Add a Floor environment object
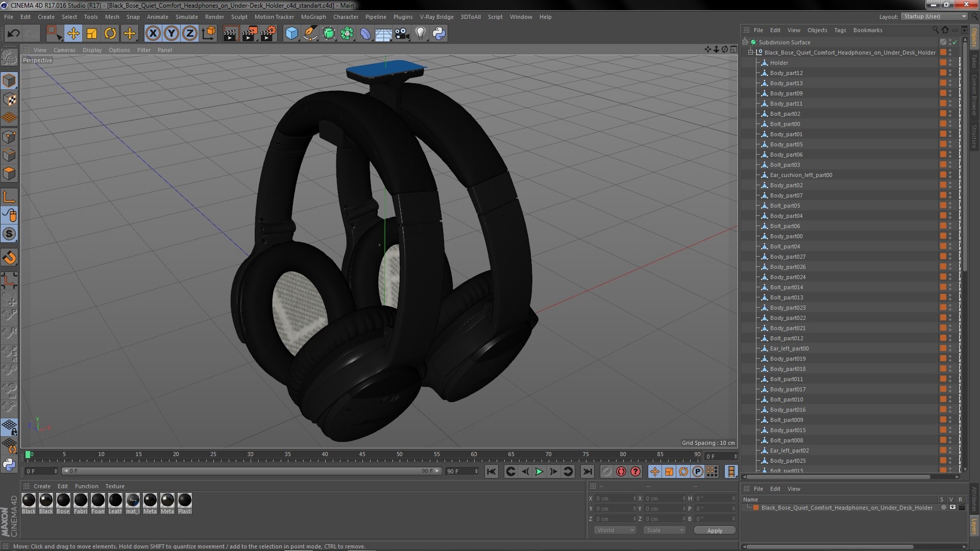The height and width of the screenshot is (551, 980). [384, 34]
